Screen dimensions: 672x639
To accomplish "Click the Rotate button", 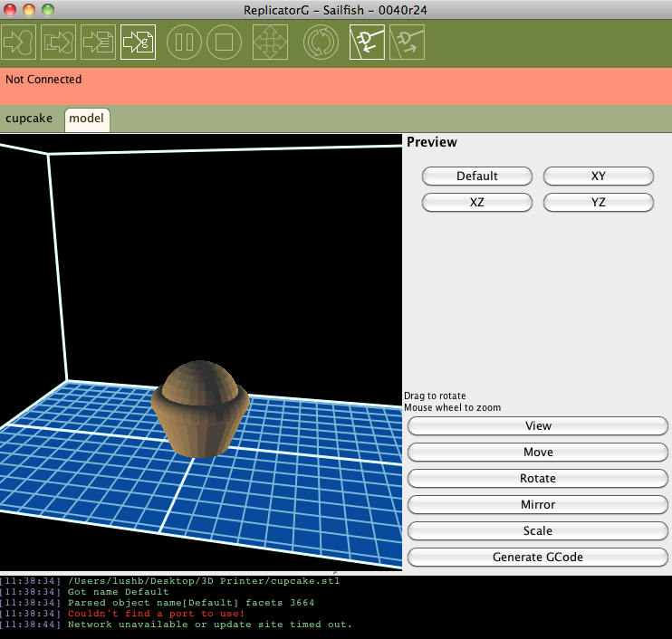I will tap(538, 478).
